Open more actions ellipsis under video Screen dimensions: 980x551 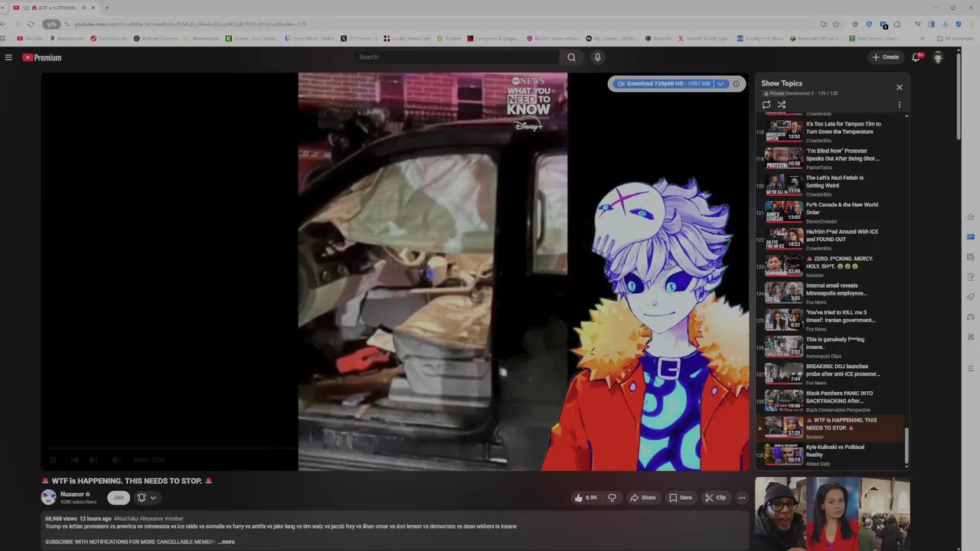pos(741,497)
